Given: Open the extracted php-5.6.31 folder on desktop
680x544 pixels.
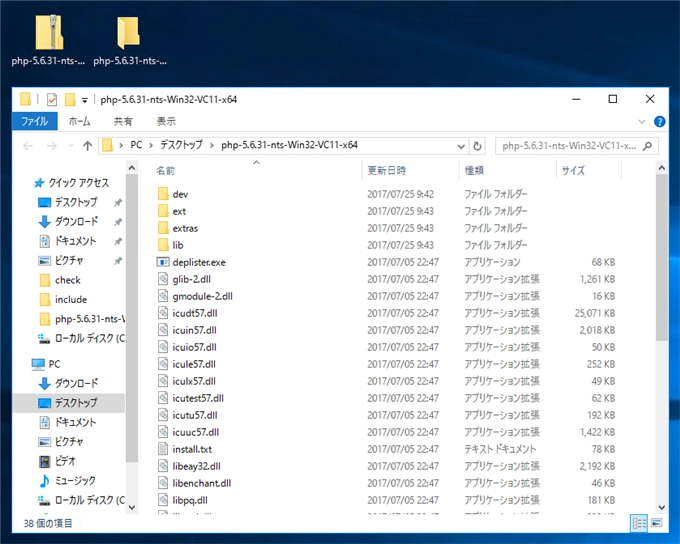Looking at the screenshot, I should (x=129, y=40).
